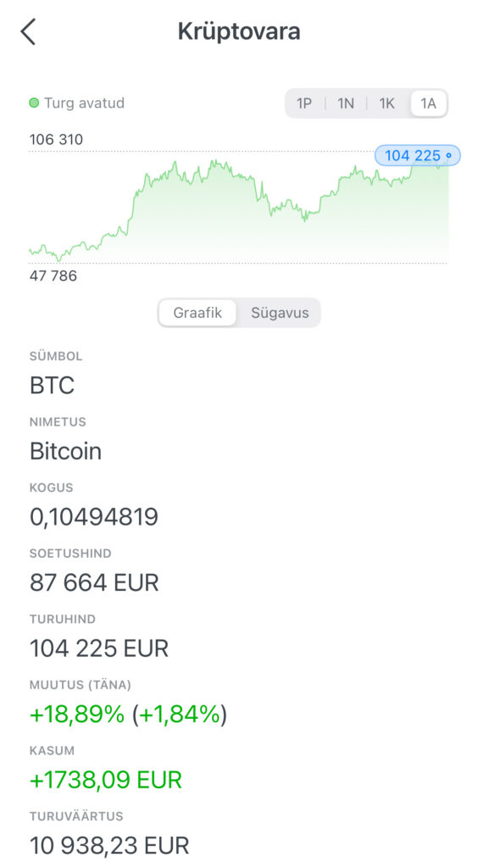Viewport: 478px width, 868px height.
Task: Tap the Bitcoin price chart area
Action: click(x=238, y=210)
